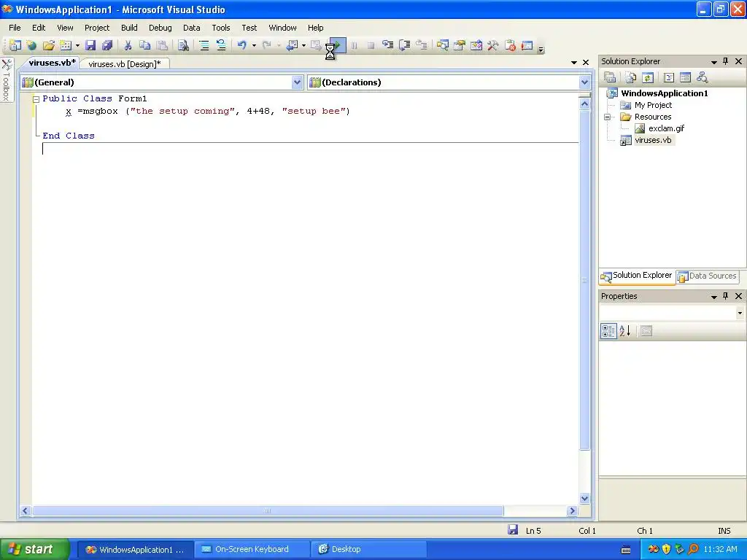747x560 pixels.
Task: Open the Navigate Backward dropdown arrow
Action: pyautogui.click(x=303, y=46)
